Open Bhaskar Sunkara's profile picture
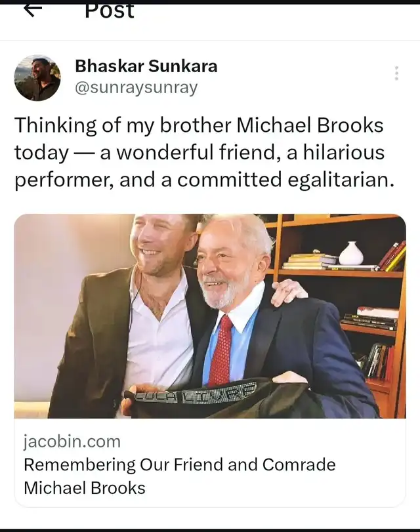This screenshot has height=532, width=420. pyautogui.click(x=37, y=78)
